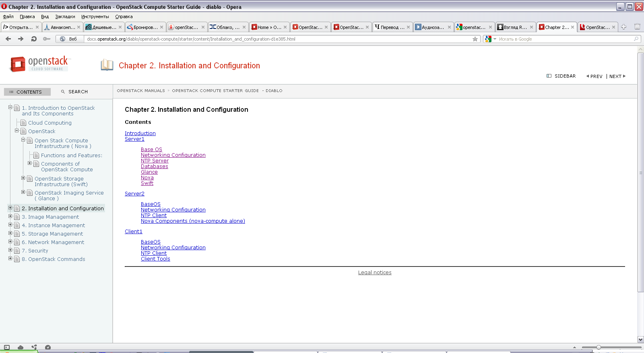Toggle the SIDEBAR view
The width and height of the screenshot is (644, 353).
[561, 76]
